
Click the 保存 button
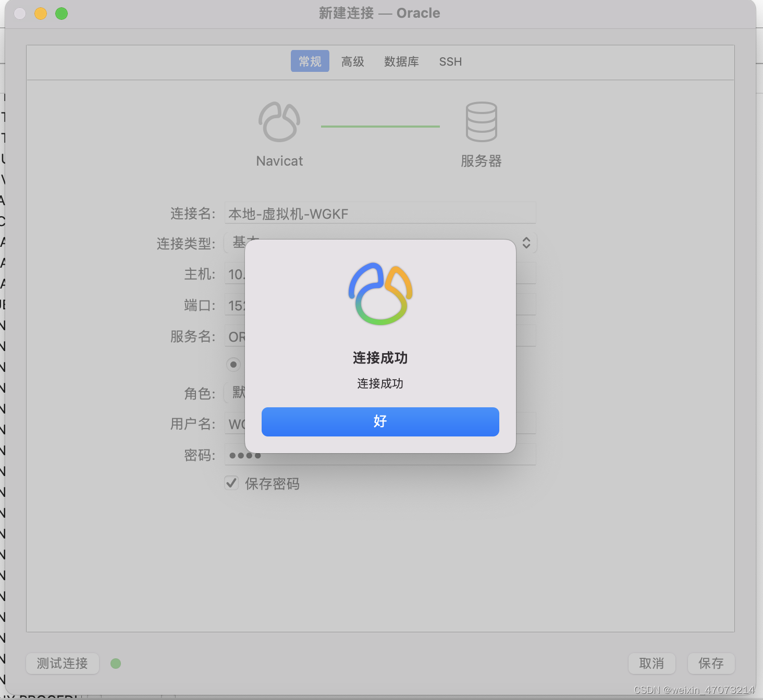pos(711,663)
